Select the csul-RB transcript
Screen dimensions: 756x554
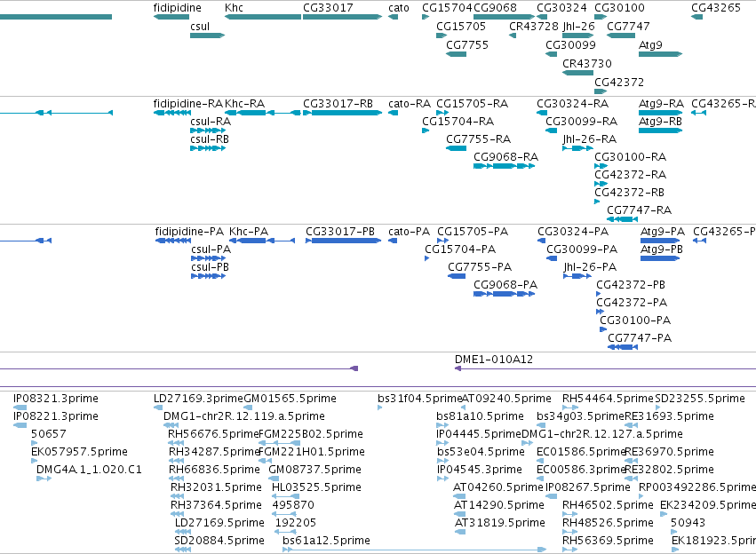click(x=207, y=148)
